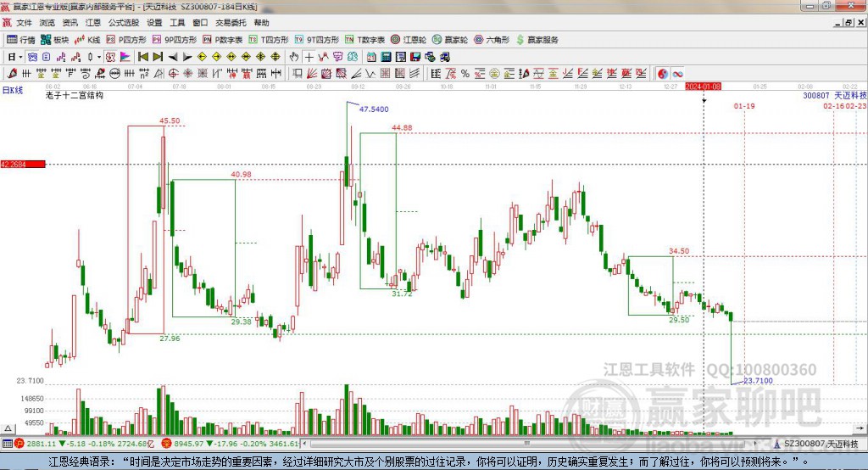Open the calculator icon
Image resolution: width=868 pixels, height=470 pixels.
[386, 57]
